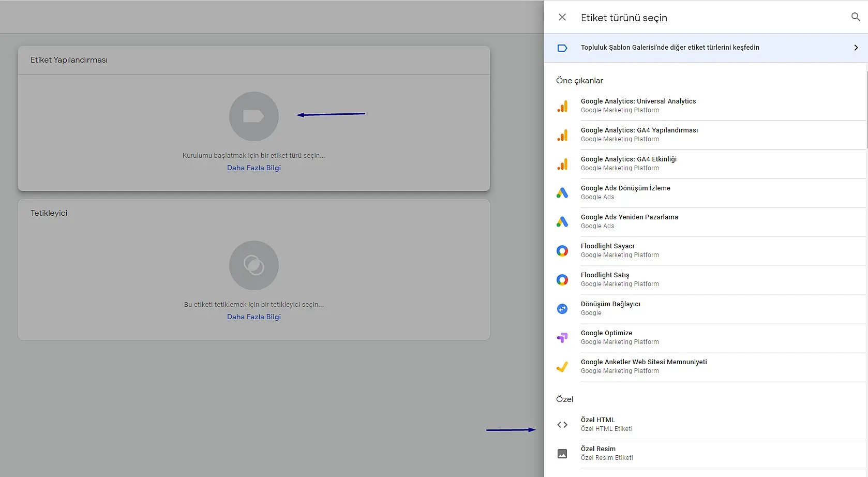This screenshot has height=477, width=868.
Task: Close the tag type selection panel
Action: [x=562, y=17]
